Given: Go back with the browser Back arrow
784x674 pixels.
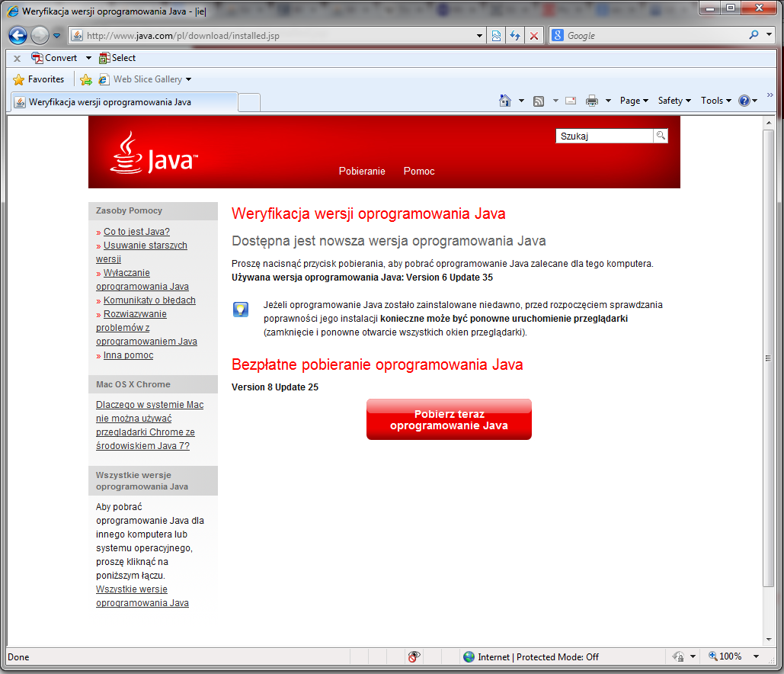Looking at the screenshot, I should 18,36.
